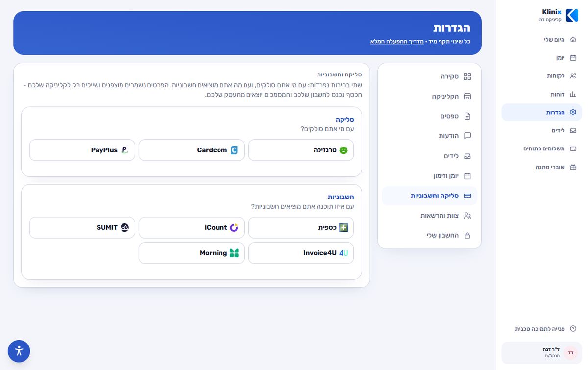
Task: Click the Invoice4U 4U logo icon
Action: (x=343, y=253)
